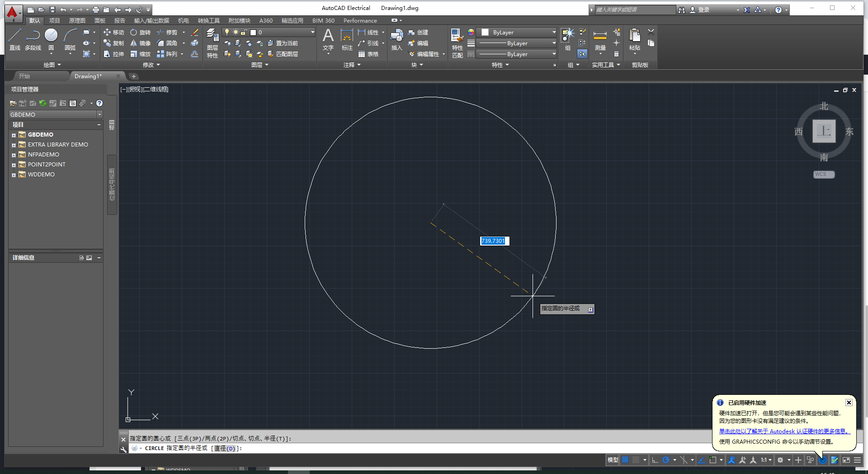Toggle the drawing grid display in status bar

pos(625,460)
